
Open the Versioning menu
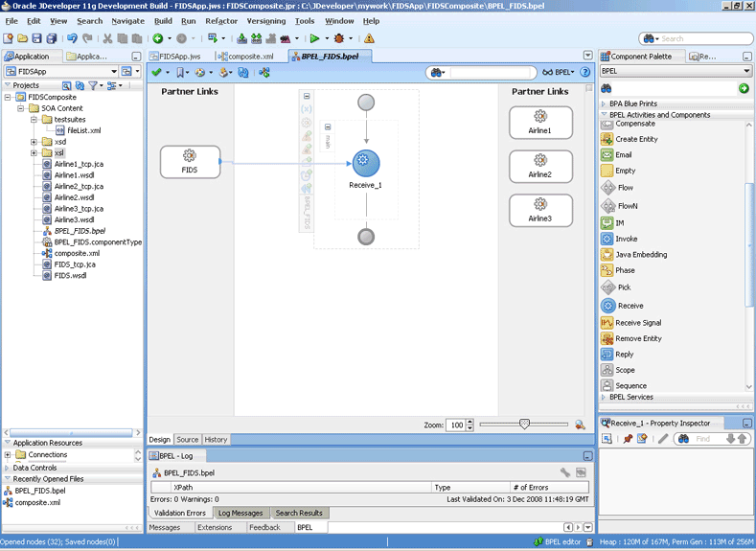(x=266, y=21)
